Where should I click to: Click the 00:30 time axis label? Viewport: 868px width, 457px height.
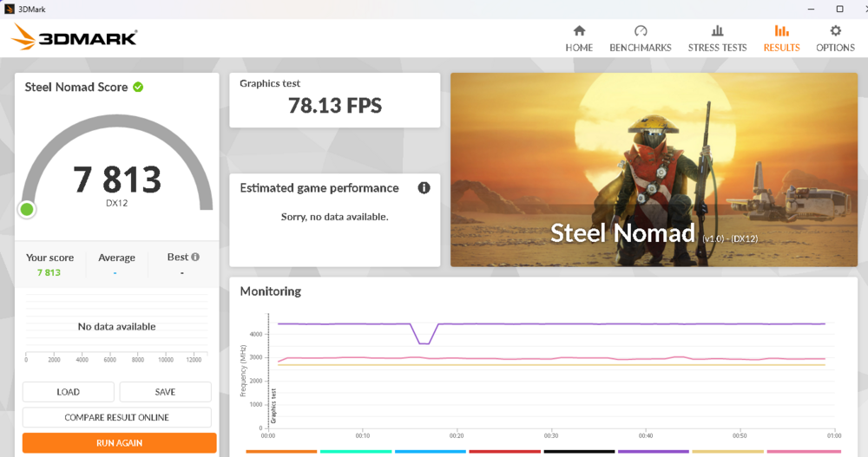click(x=551, y=436)
